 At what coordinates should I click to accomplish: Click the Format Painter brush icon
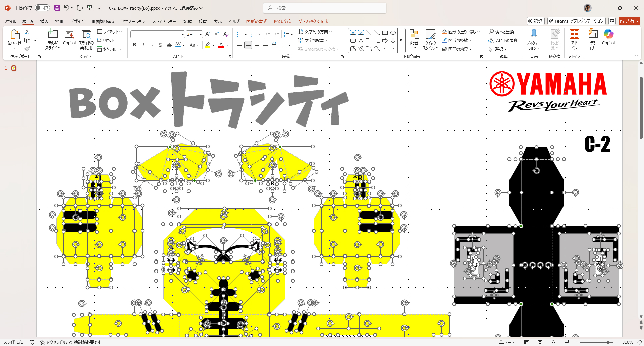pos(27,49)
